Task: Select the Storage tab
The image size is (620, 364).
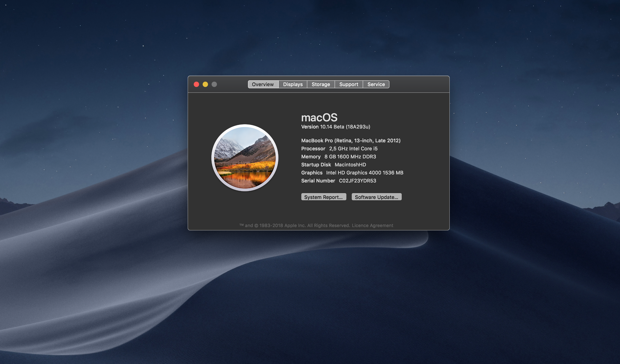Action: tap(321, 84)
